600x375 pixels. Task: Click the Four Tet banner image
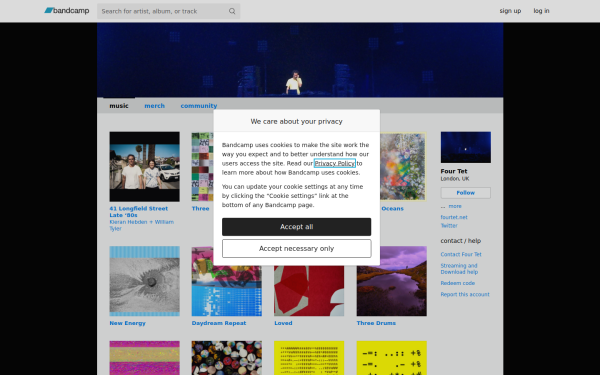300,60
